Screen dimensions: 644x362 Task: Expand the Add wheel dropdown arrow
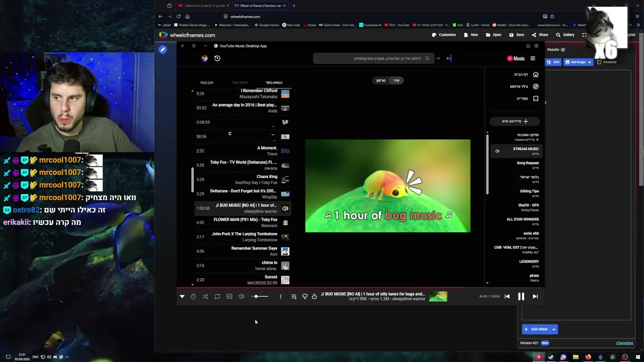(x=554, y=329)
